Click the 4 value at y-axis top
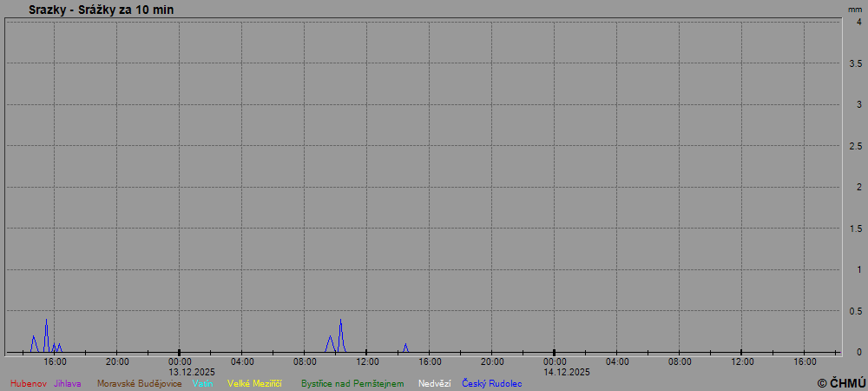The width and height of the screenshot is (868, 391). pyautogui.click(x=858, y=23)
